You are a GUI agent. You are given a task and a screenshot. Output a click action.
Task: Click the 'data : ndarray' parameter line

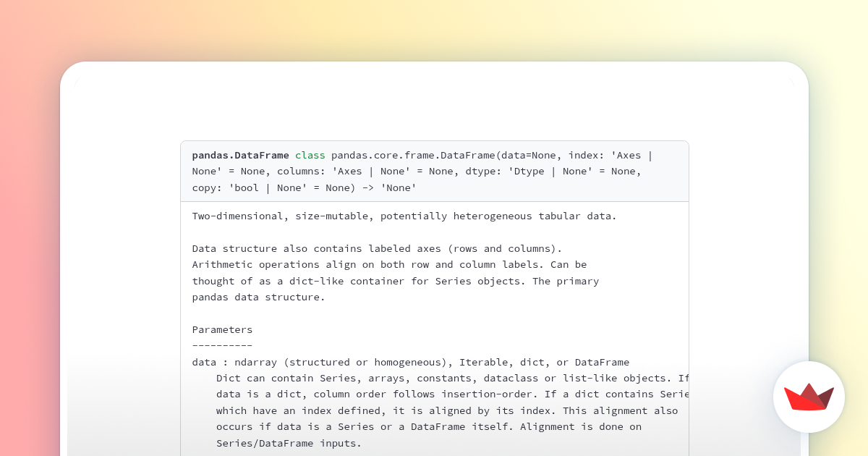pos(410,362)
